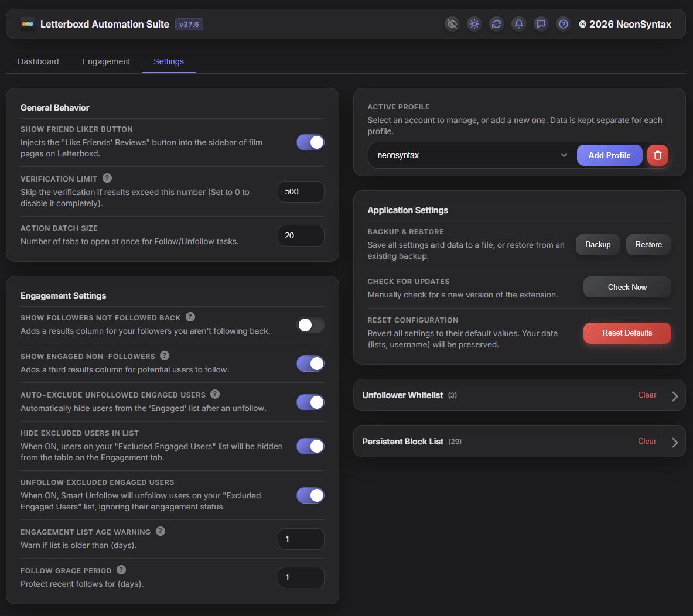This screenshot has width=693, height=616.
Task: Toggle Hide Excluded Users In List switch
Action: 310,446
